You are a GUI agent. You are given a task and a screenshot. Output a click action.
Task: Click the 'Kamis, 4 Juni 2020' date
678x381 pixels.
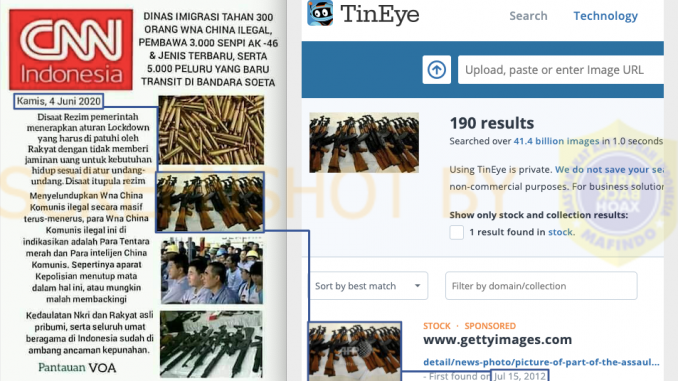coord(59,101)
